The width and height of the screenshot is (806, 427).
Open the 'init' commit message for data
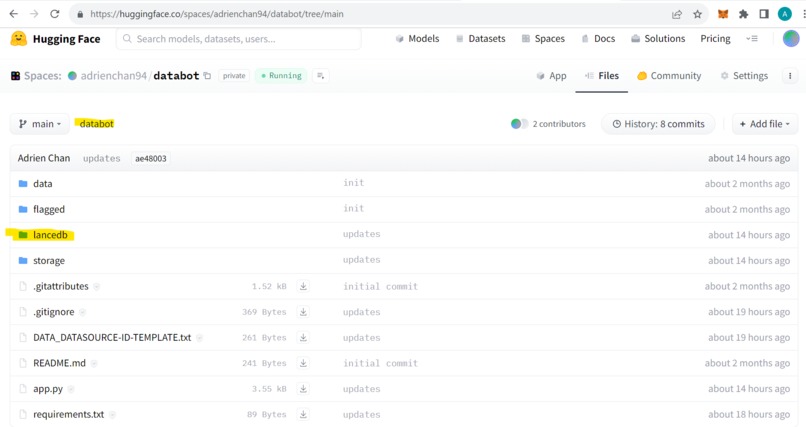[x=354, y=183]
